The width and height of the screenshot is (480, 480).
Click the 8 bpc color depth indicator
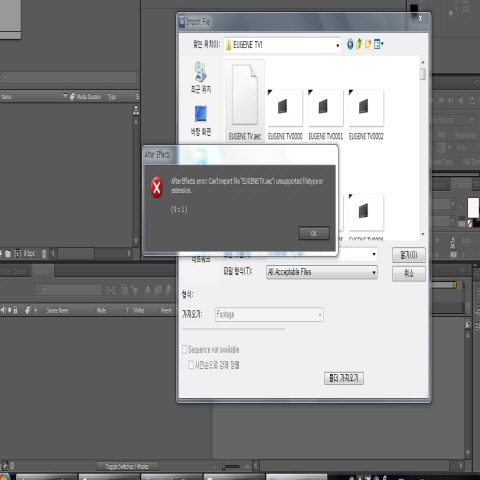pyautogui.click(x=29, y=254)
